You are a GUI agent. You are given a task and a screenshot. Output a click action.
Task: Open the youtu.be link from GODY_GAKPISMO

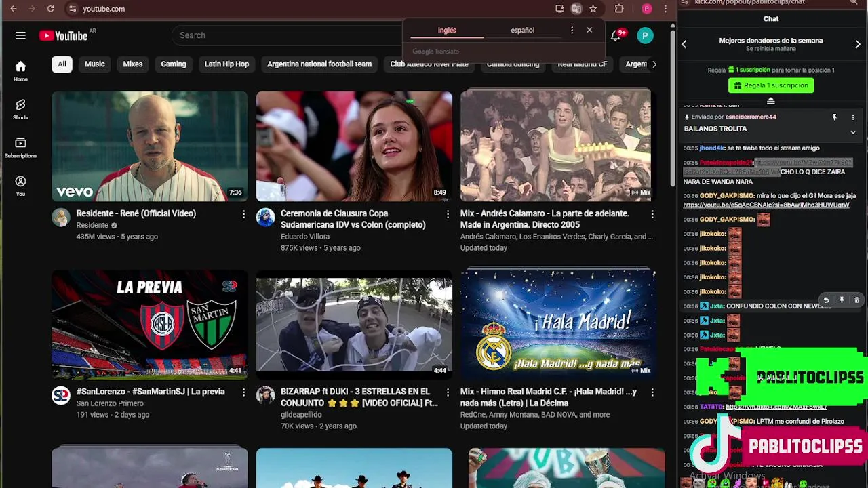click(766, 205)
